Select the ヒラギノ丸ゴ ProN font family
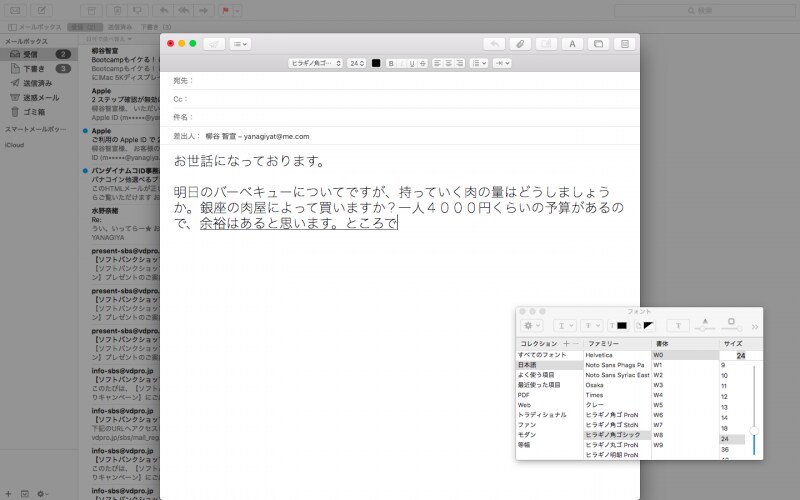800x500 pixels. coord(617,445)
